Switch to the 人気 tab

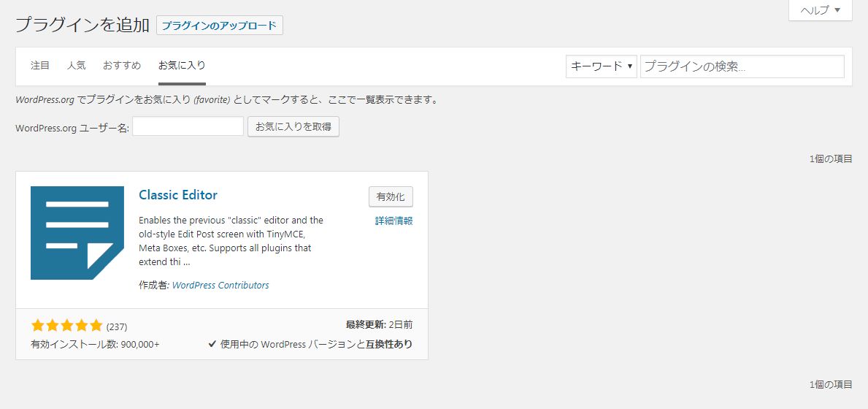coord(77,65)
